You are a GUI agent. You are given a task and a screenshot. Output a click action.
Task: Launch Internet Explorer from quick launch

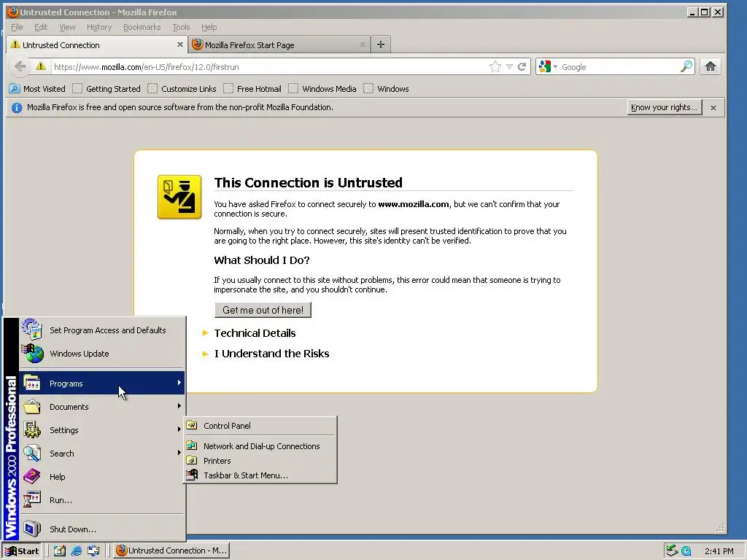pos(76,551)
